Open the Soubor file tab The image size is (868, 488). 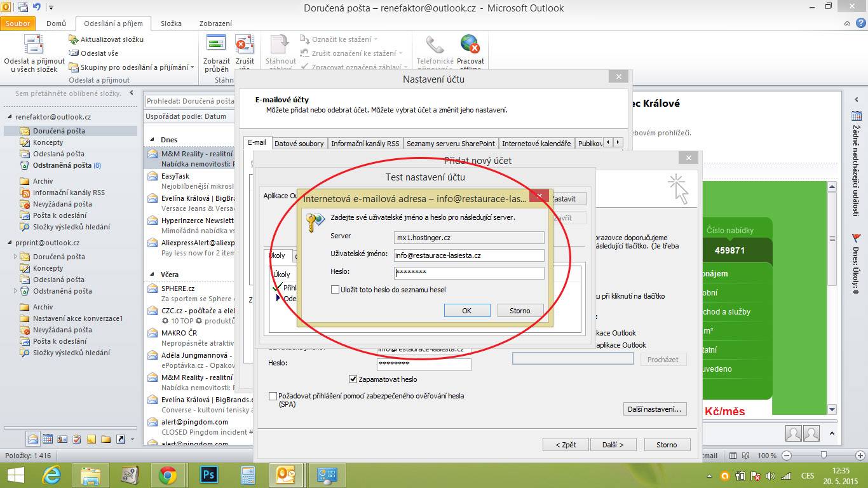[x=19, y=24]
